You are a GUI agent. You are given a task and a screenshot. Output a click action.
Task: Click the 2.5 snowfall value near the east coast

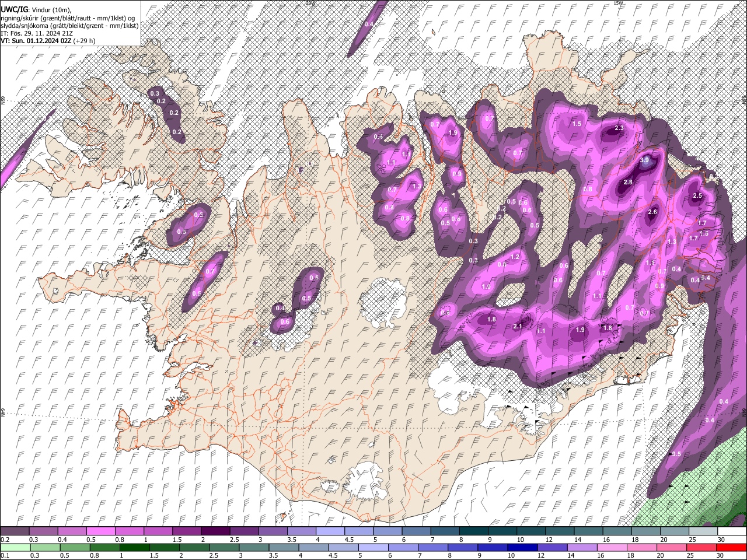coord(697,196)
